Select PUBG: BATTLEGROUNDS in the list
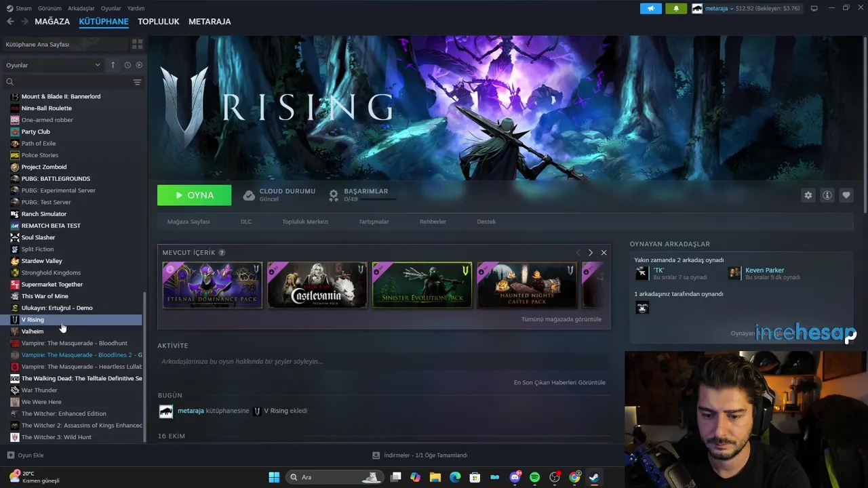Screen dimensions: 868x488 click(56, 179)
